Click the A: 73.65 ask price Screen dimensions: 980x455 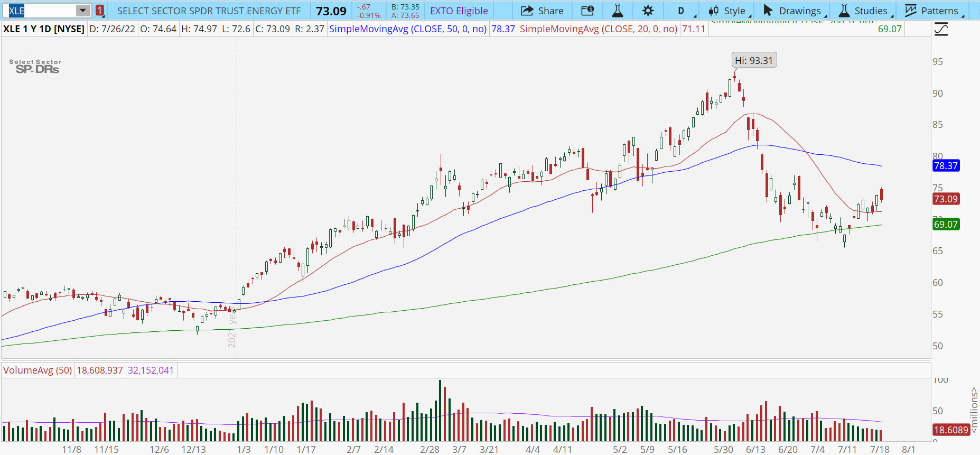[x=406, y=15]
